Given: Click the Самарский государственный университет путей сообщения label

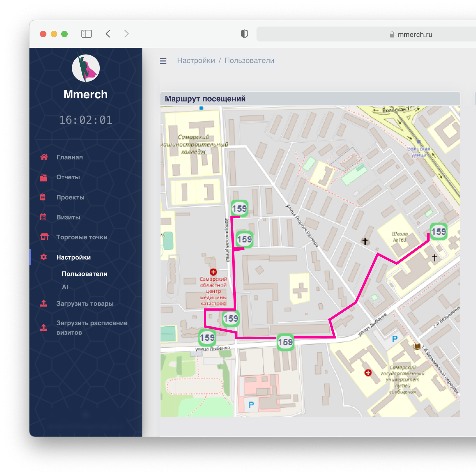Looking at the screenshot, I should click(x=403, y=379).
